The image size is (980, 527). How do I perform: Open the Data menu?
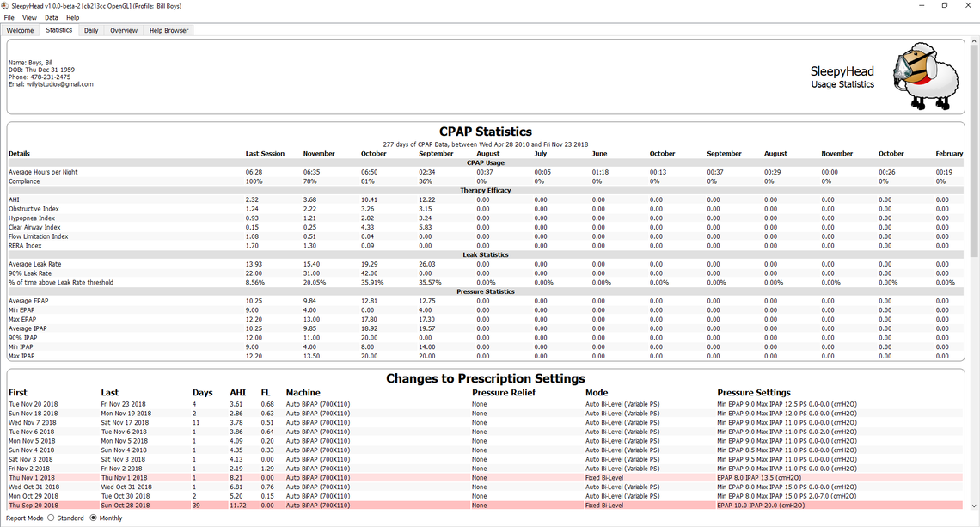[x=52, y=17]
